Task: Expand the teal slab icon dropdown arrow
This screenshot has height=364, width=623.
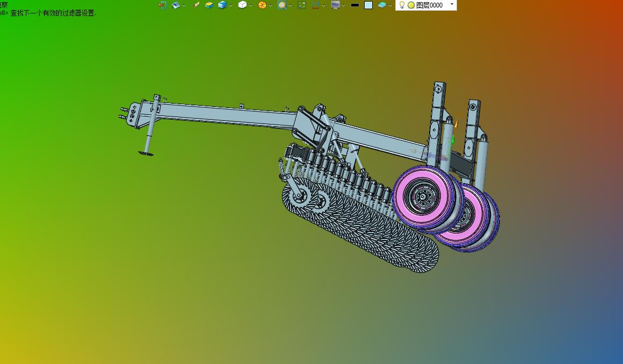Action: 390,5
